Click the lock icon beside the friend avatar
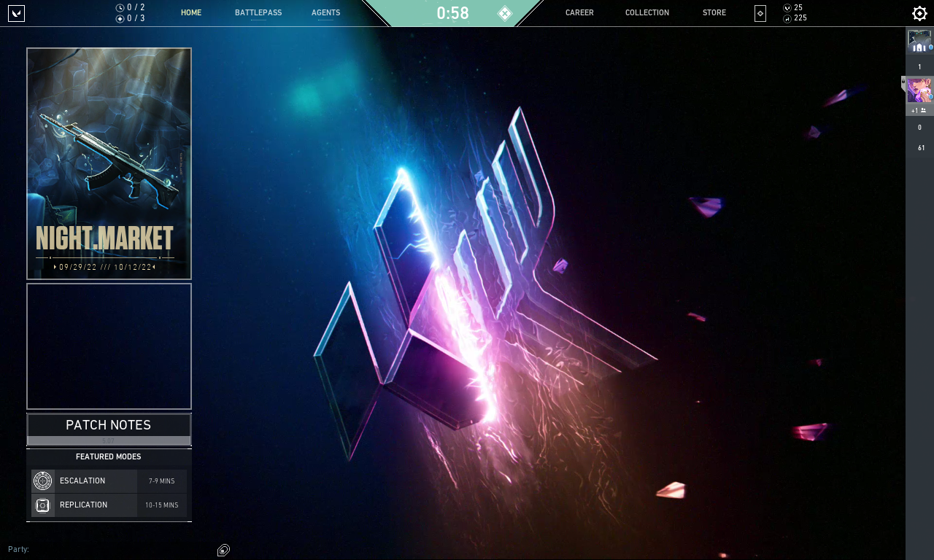 coord(903,79)
